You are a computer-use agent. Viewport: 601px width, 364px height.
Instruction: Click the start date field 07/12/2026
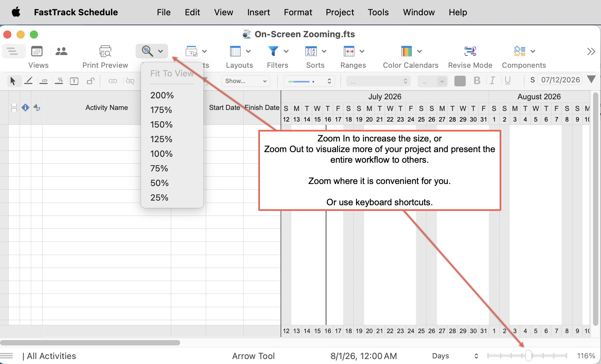560,80
